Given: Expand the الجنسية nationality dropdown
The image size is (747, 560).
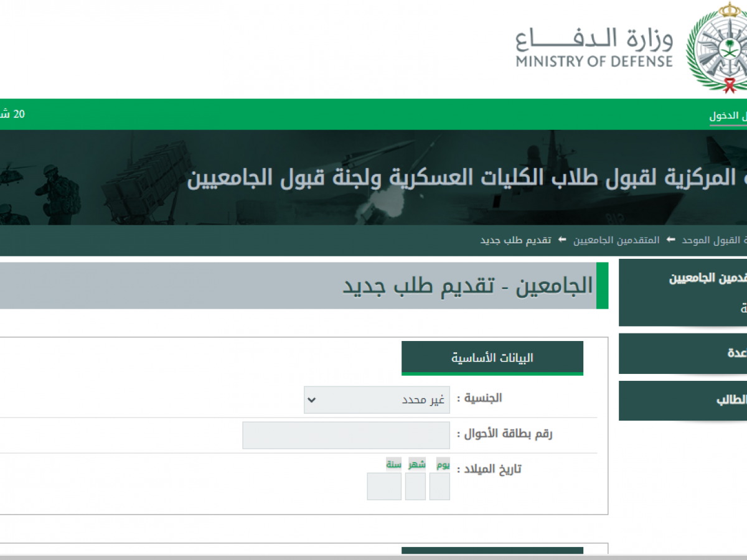Looking at the screenshot, I should 377,399.
